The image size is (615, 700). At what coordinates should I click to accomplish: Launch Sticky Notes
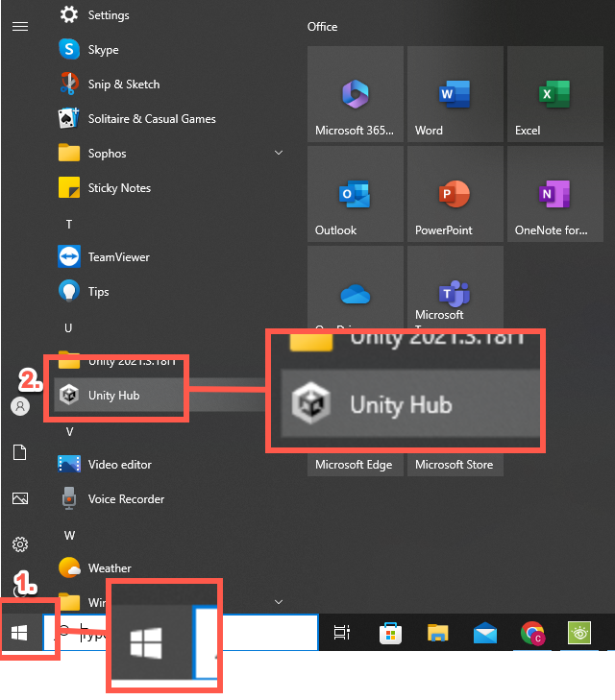point(170,188)
